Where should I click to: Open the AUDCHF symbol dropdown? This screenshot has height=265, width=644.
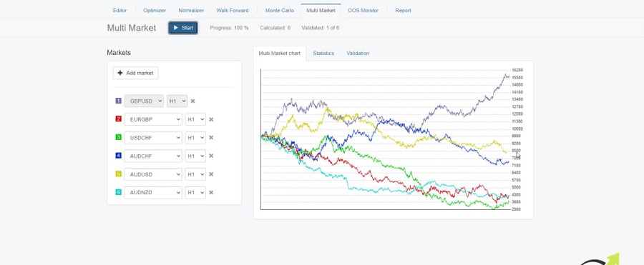coord(153,156)
